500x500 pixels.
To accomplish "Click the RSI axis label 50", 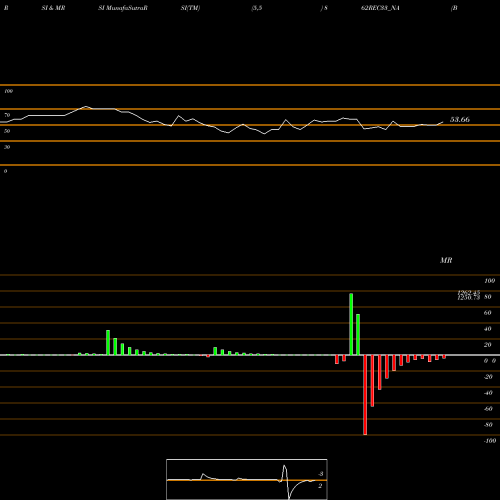I will (x=7, y=131).
